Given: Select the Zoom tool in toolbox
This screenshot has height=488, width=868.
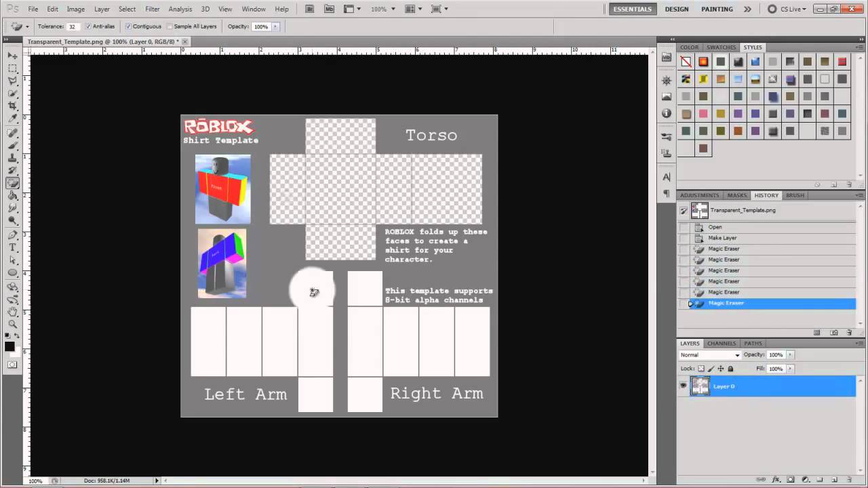Looking at the screenshot, I should click(x=12, y=324).
